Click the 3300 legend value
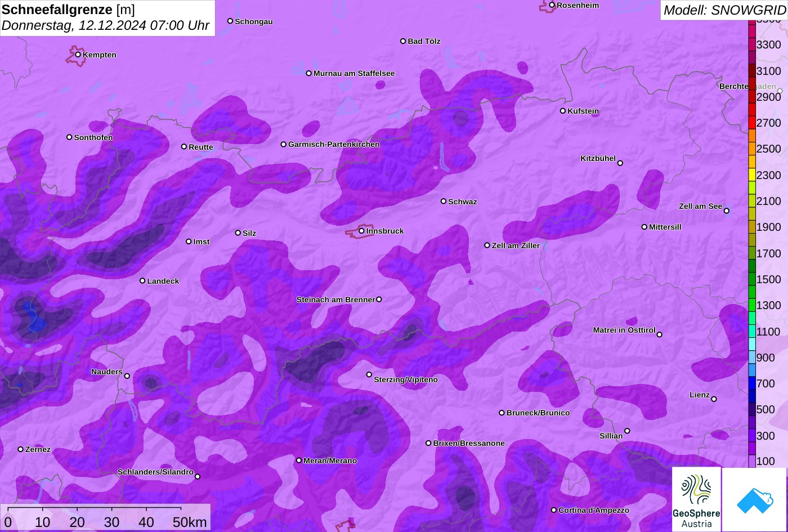The width and height of the screenshot is (788, 532). 769,44
